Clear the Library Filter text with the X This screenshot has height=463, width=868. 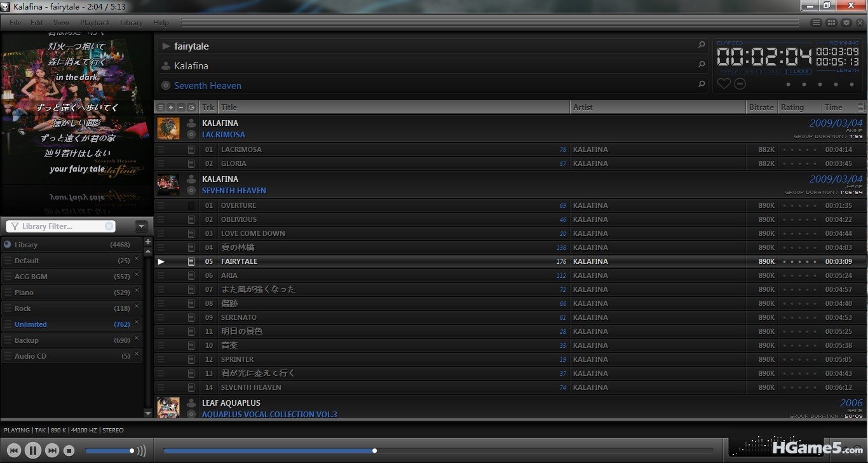[x=109, y=226]
